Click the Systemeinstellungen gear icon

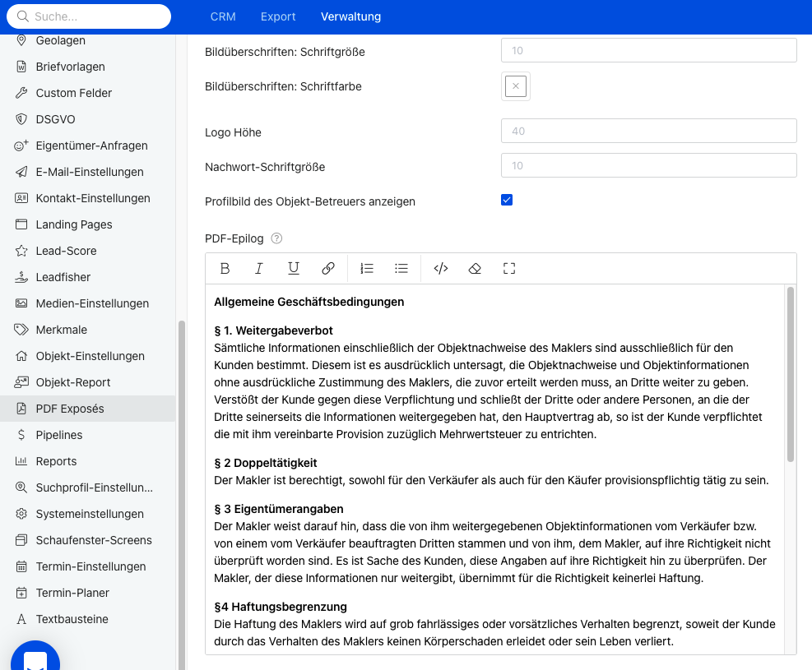pyautogui.click(x=21, y=515)
